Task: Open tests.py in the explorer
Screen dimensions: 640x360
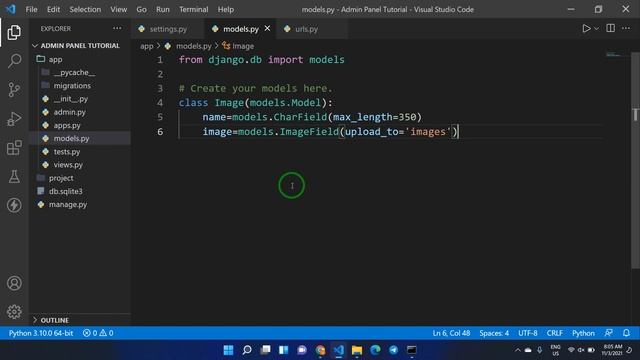Action: pos(80,151)
